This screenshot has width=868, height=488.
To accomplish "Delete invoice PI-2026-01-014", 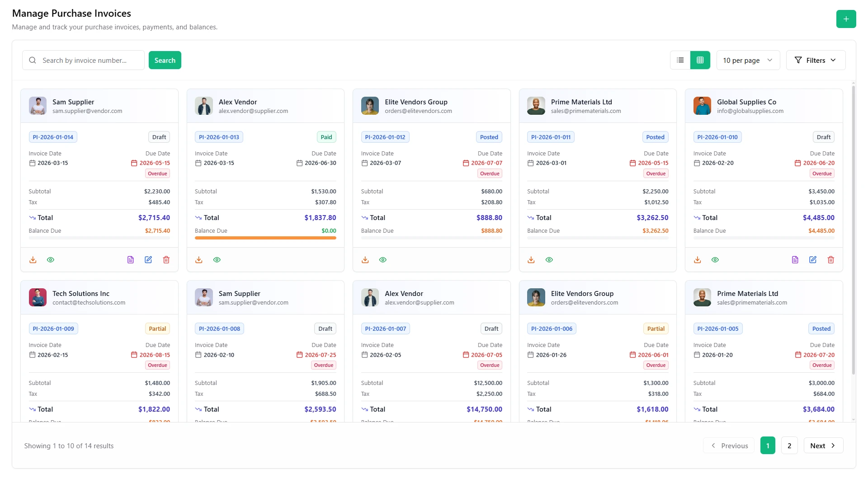I will [166, 260].
